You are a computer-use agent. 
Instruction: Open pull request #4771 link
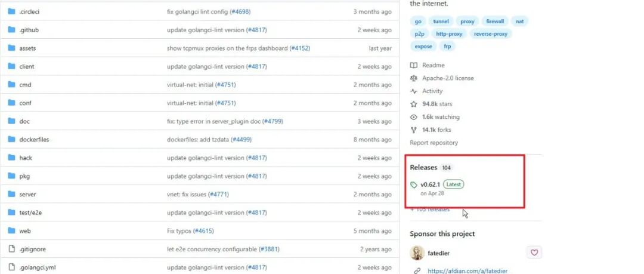pos(218,194)
